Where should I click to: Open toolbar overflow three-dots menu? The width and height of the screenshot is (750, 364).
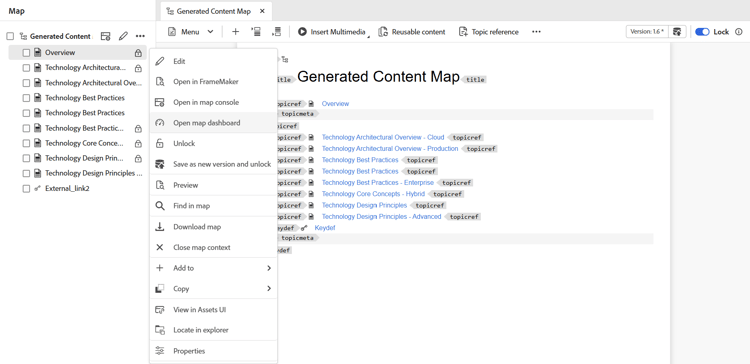click(x=536, y=32)
